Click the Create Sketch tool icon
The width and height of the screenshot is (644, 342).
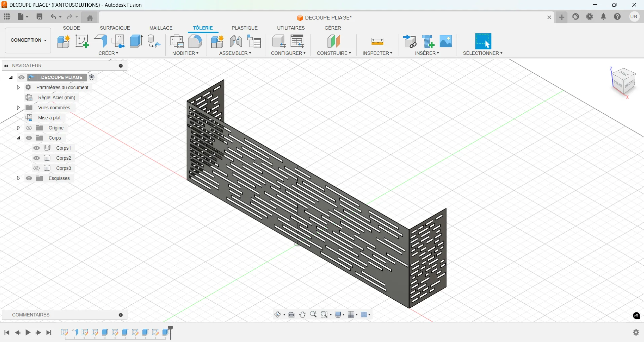(82, 41)
